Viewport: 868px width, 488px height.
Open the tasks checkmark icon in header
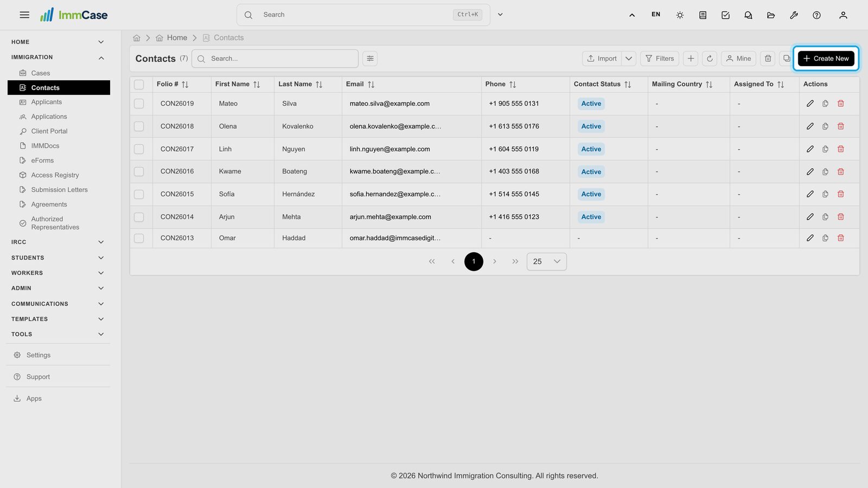click(725, 15)
